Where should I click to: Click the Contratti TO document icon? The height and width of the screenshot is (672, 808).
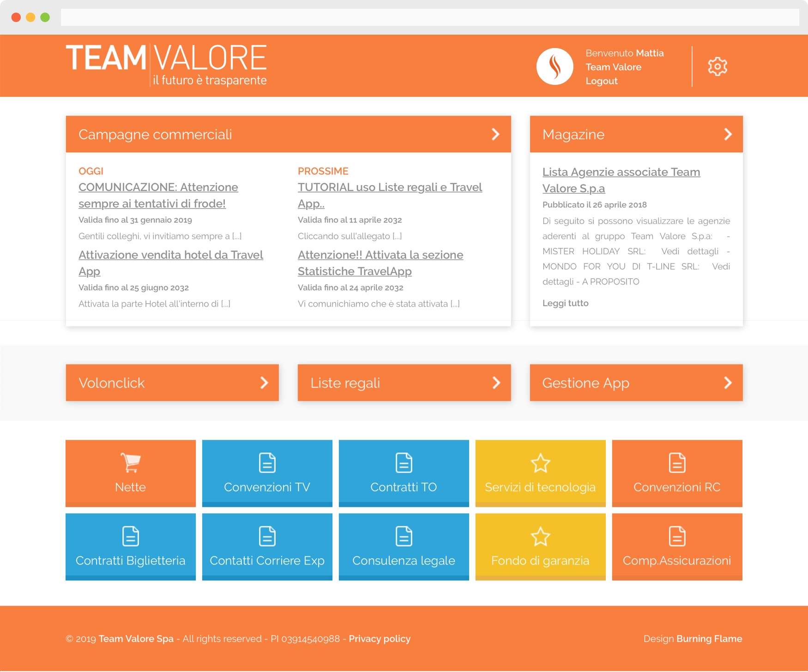[x=404, y=462]
